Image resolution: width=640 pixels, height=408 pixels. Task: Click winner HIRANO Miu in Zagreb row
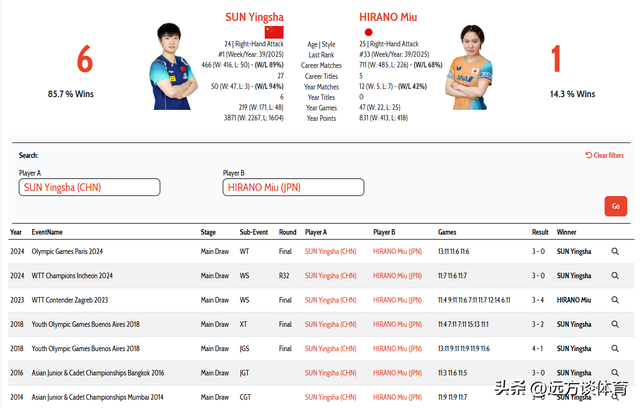click(574, 300)
